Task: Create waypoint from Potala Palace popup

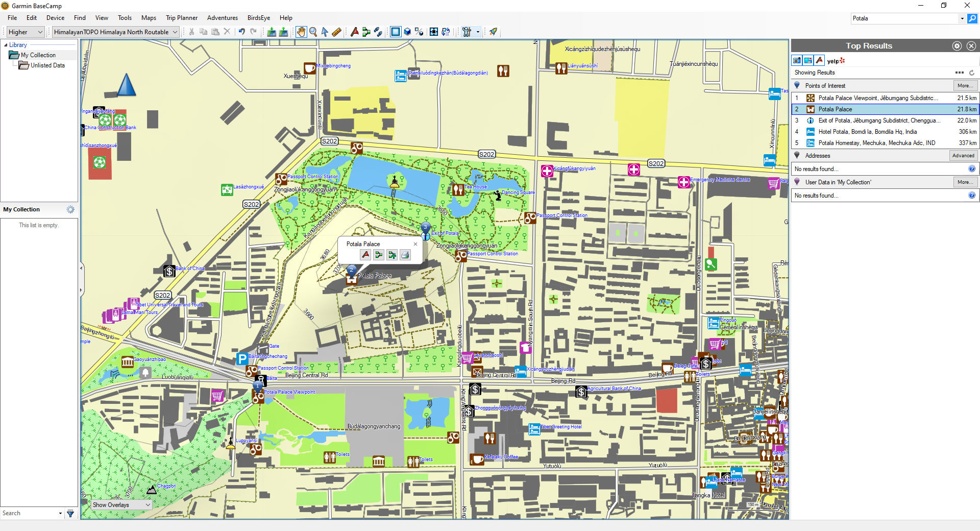Action: pos(365,255)
